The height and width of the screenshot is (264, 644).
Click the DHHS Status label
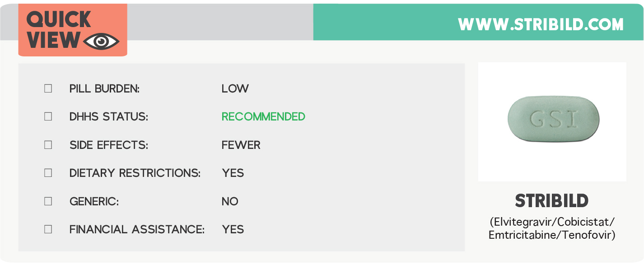[109, 117]
